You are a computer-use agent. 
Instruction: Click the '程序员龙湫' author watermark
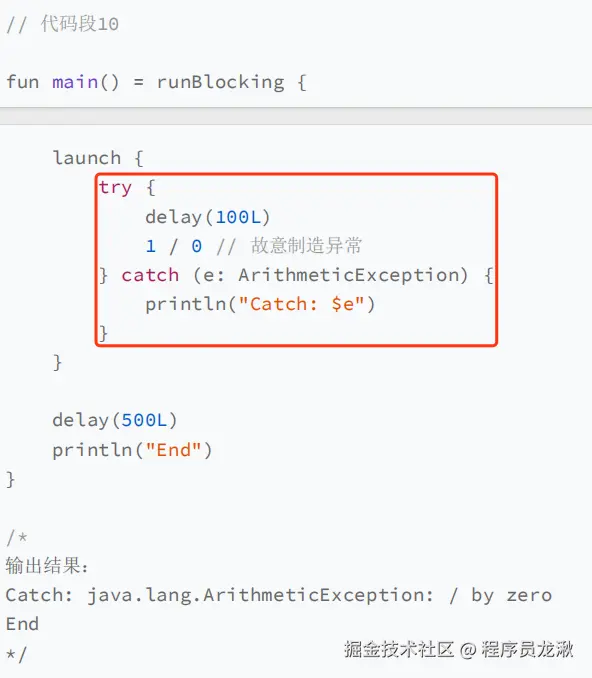pos(527,649)
